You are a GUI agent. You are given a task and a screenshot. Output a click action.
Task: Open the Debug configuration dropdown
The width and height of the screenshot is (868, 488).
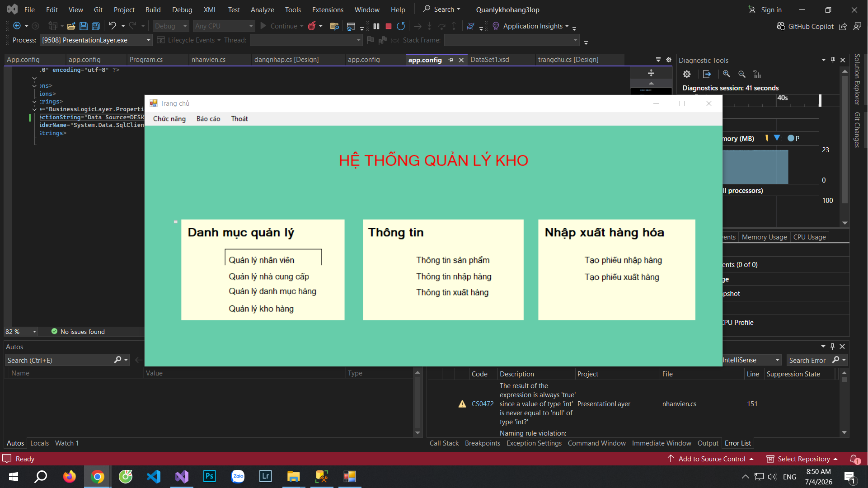(171, 26)
